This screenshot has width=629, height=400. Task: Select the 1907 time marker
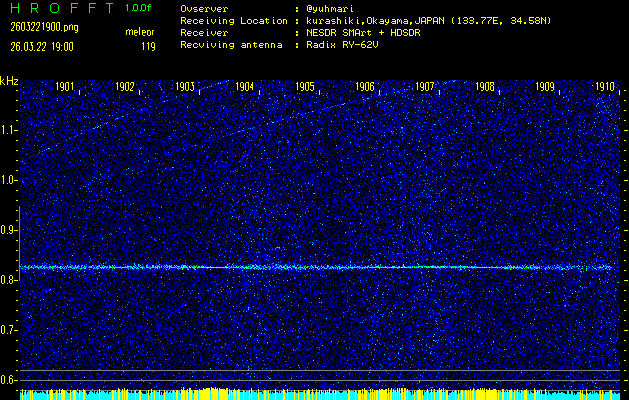(x=425, y=87)
